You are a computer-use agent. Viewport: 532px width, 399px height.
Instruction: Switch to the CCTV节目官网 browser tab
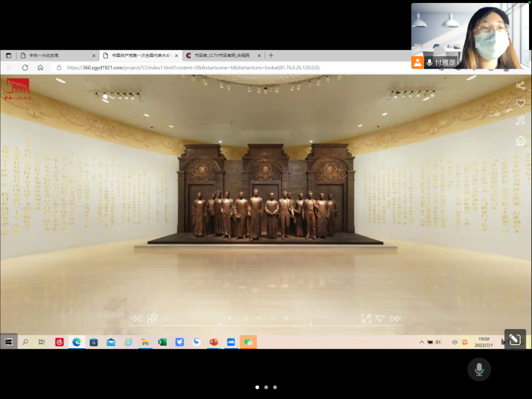220,55
